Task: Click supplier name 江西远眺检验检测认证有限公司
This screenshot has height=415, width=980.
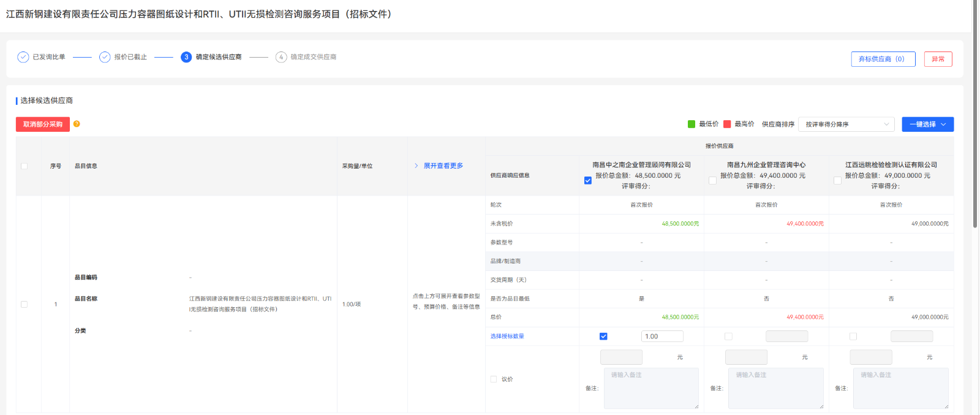Action: 891,165
